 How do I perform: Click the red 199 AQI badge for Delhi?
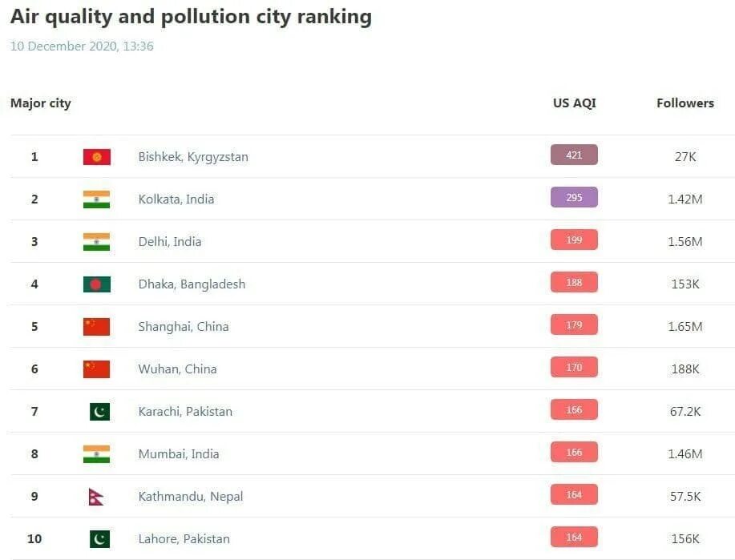tap(574, 240)
